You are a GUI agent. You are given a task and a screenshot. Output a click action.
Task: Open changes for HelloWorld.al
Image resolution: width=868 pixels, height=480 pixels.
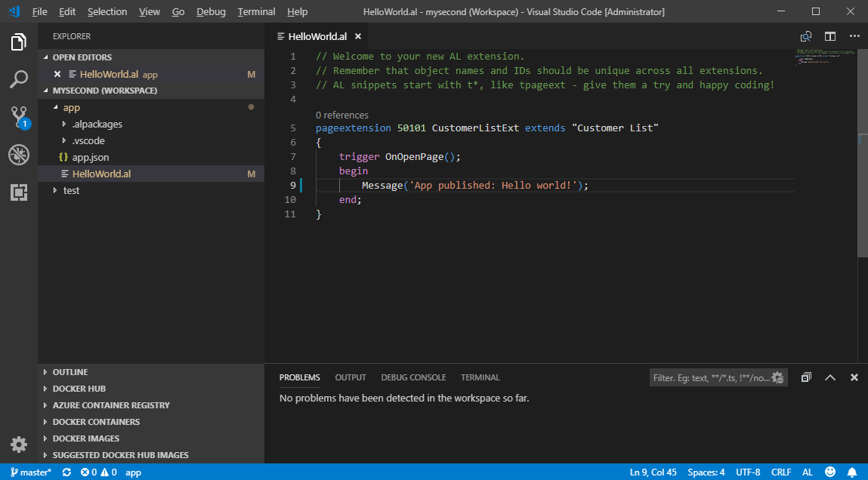(806, 36)
